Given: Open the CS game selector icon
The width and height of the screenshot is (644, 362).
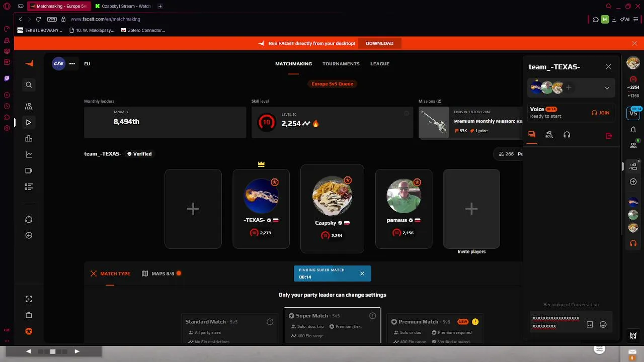Looking at the screenshot, I should [59, 63].
